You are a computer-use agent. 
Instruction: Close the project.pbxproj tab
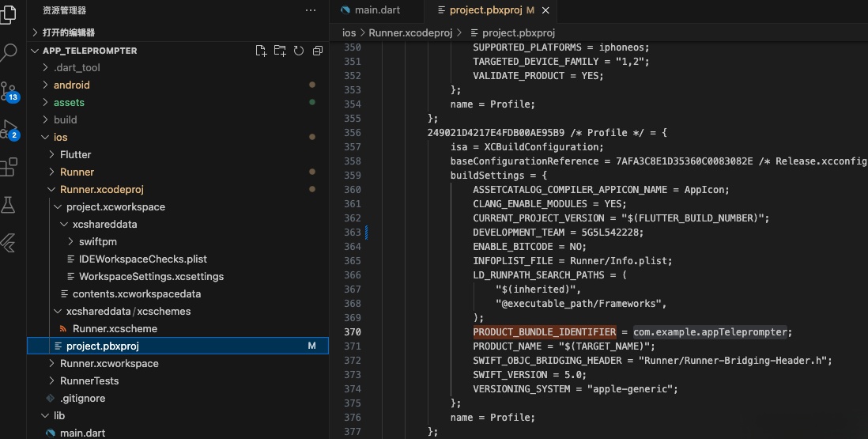[545, 10]
